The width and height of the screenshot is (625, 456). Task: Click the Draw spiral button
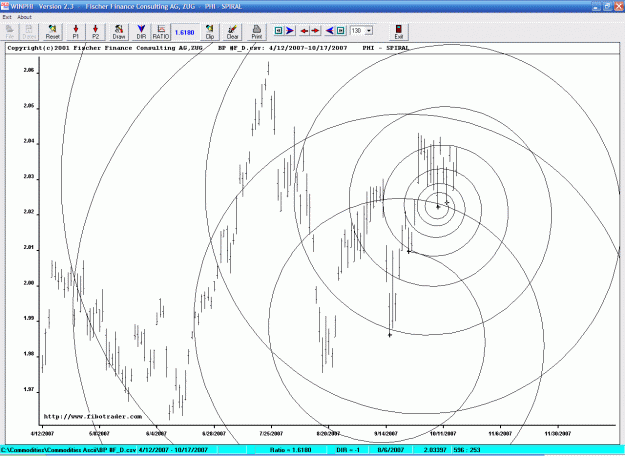[119, 32]
